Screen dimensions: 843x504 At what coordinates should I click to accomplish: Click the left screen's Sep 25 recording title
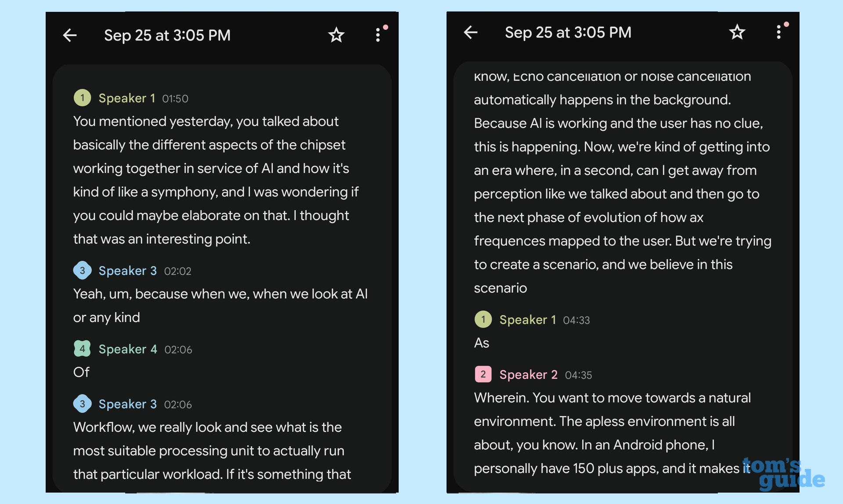click(x=167, y=35)
